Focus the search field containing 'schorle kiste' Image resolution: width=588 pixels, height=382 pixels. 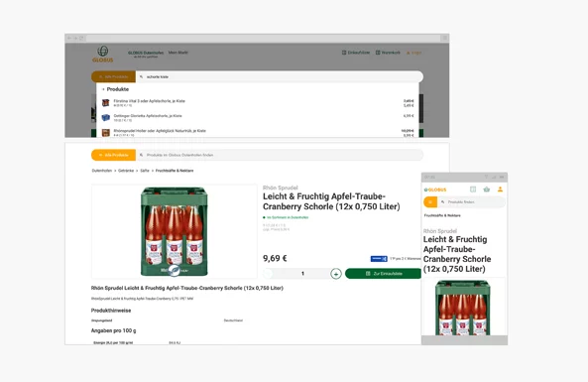280,76
